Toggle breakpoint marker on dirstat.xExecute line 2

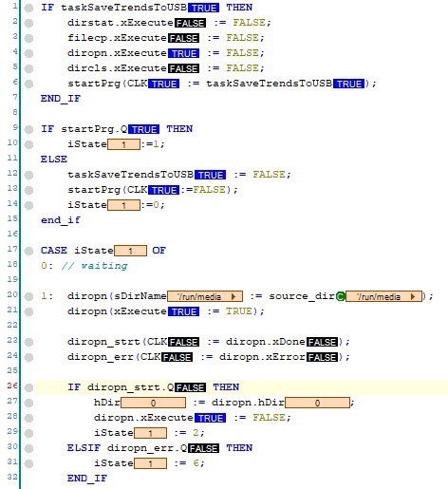(x=28, y=23)
